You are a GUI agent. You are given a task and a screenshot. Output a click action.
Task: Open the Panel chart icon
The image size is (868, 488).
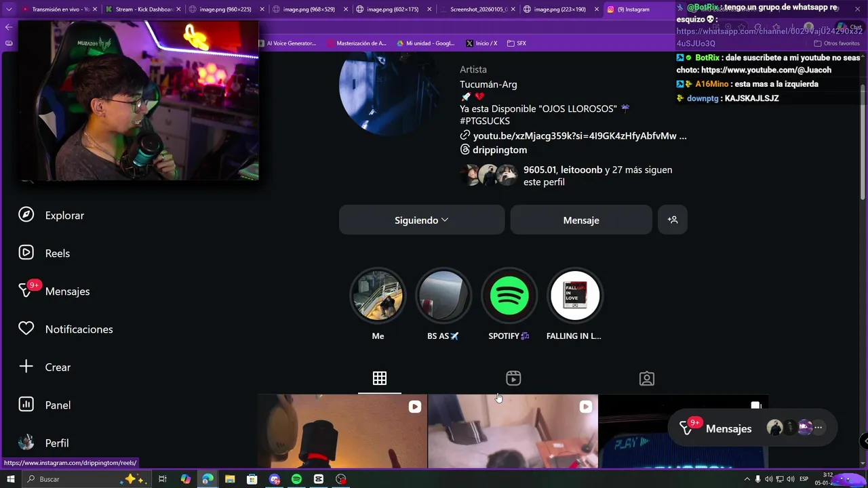(26, 405)
